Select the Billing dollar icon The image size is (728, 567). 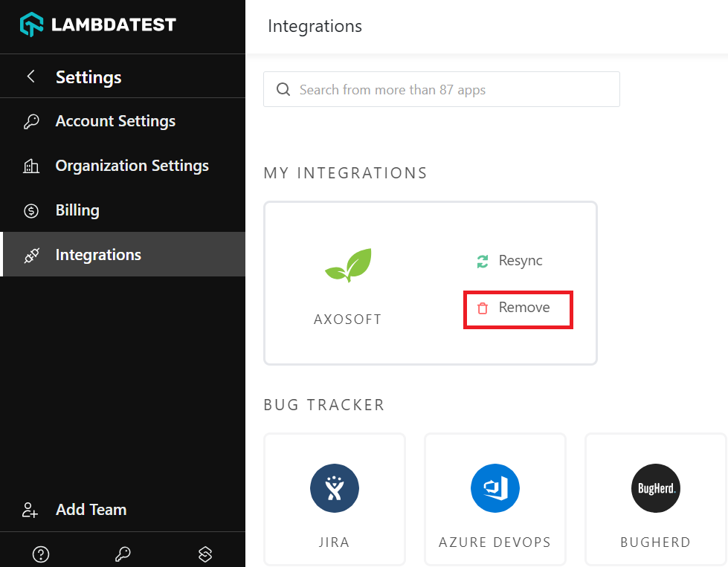(x=31, y=211)
